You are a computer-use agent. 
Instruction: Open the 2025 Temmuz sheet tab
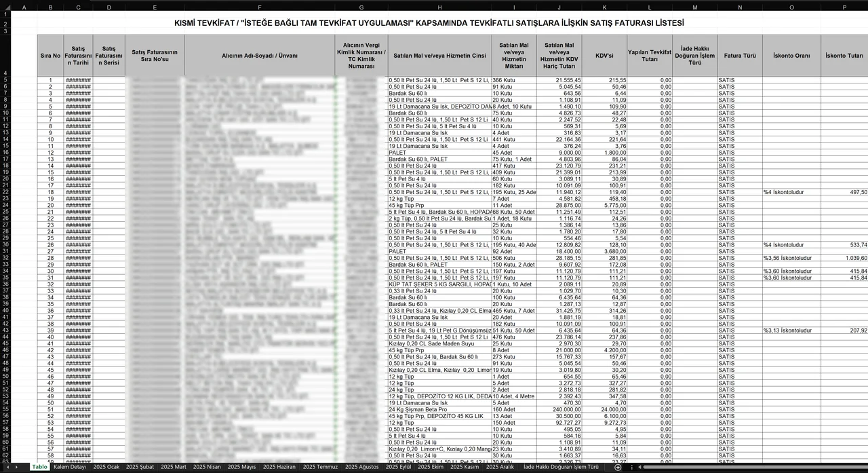point(320,468)
